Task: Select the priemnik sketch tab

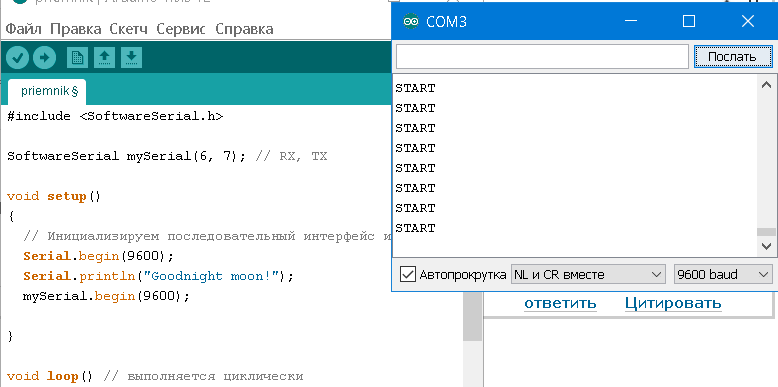Action: pos(47,92)
